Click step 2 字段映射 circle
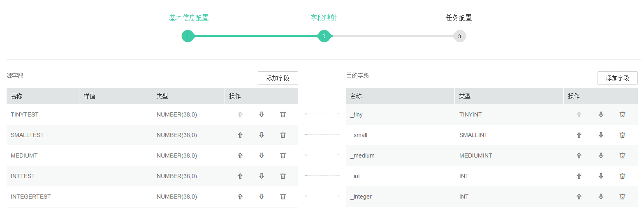This screenshot has height=208, width=644. pyautogui.click(x=324, y=37)
